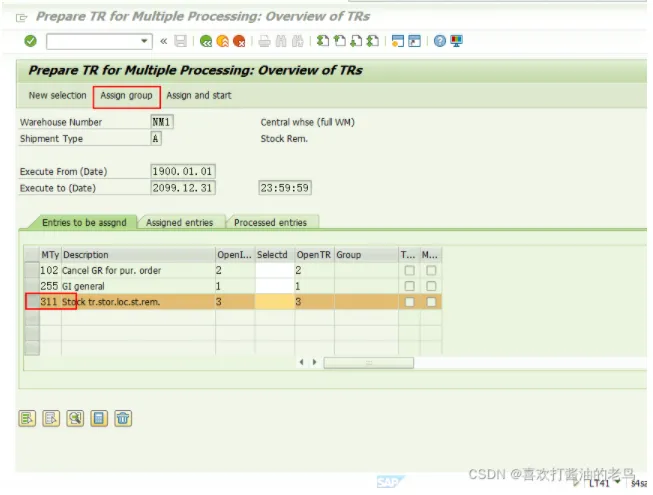Open the Help question mark icon

[x=440, y=41]
